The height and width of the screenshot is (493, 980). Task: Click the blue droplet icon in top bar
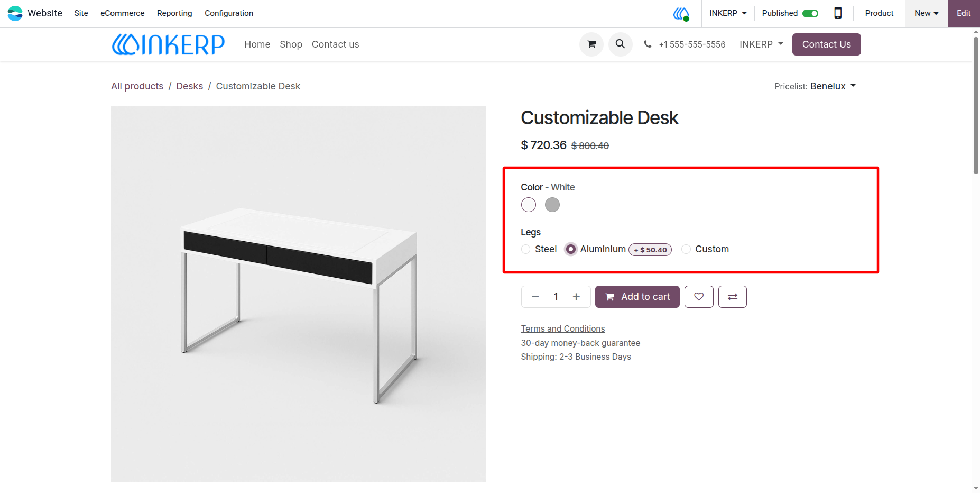click(x=681, y=13)
